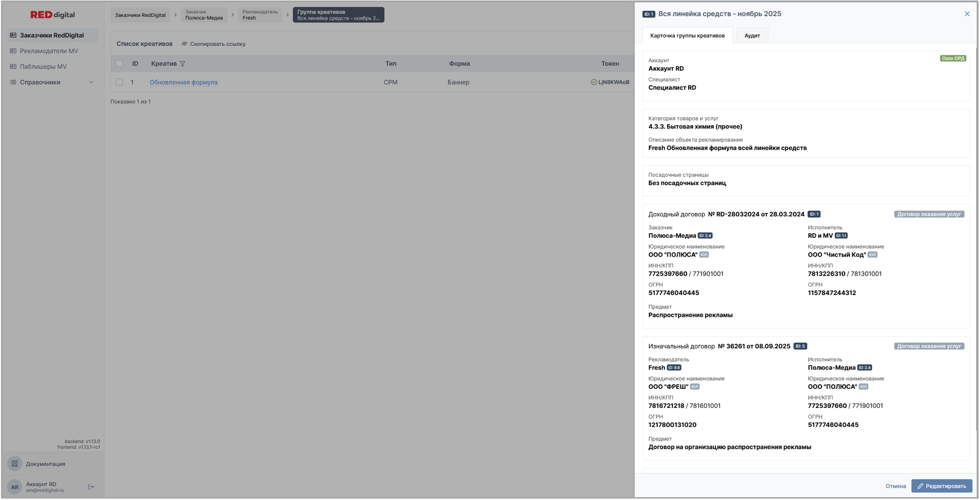Viewport: 980px width, 500px height.
Task: Click the Справочники list icon
Action: (13, 82)
